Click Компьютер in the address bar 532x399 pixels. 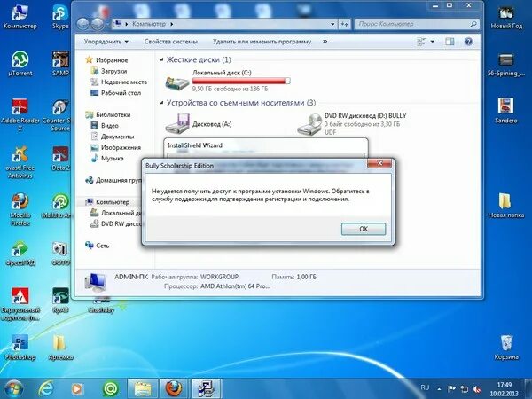click(x=149, y=24)
